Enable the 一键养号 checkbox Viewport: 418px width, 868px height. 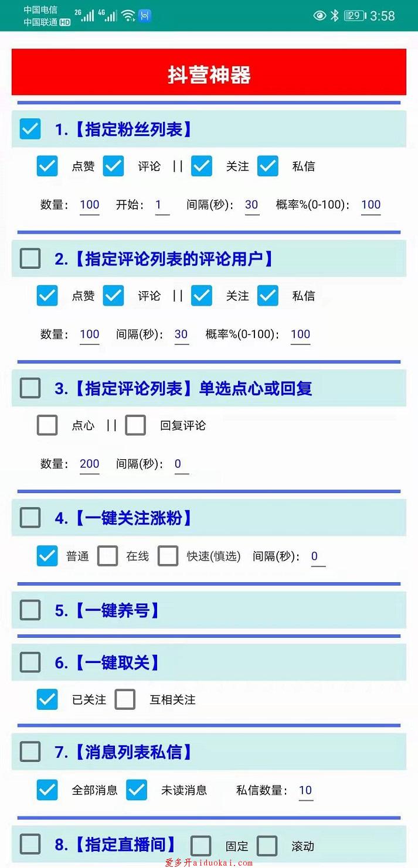(x=30, y=610)
